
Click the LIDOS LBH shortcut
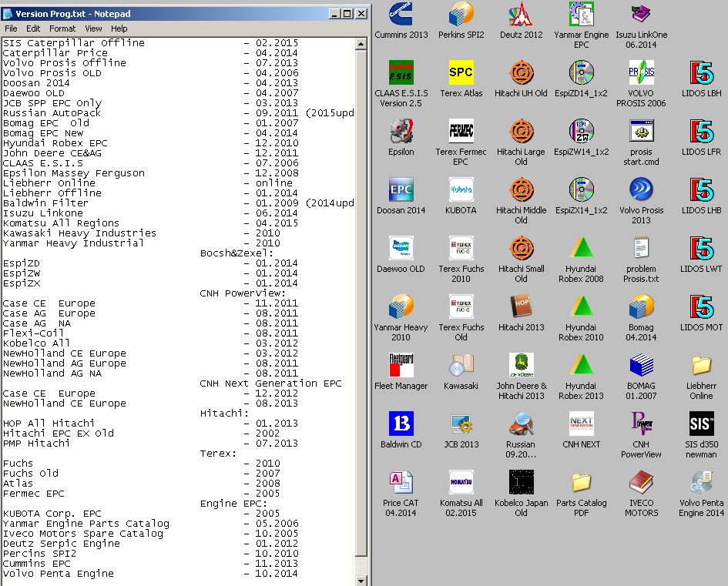[x=701, y=73]
